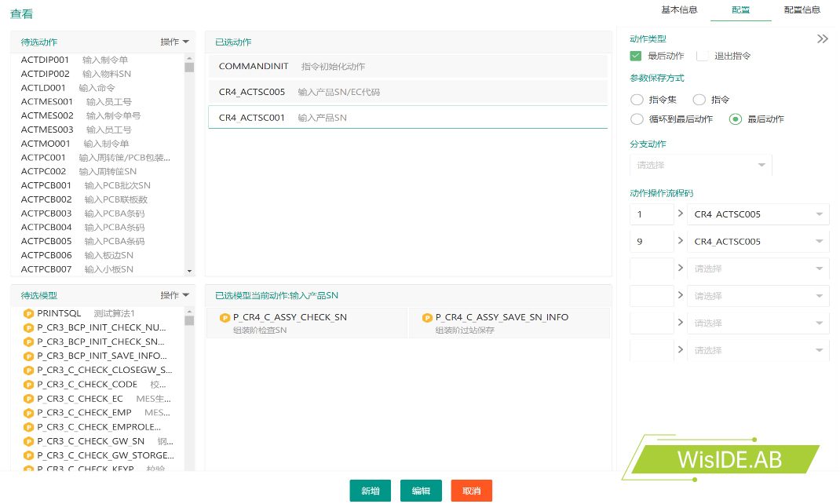Click the P icon beside P_CR3_C_CHECK_GW_SN
Screen dimensions: 840x504
click(x=29, y=441)
